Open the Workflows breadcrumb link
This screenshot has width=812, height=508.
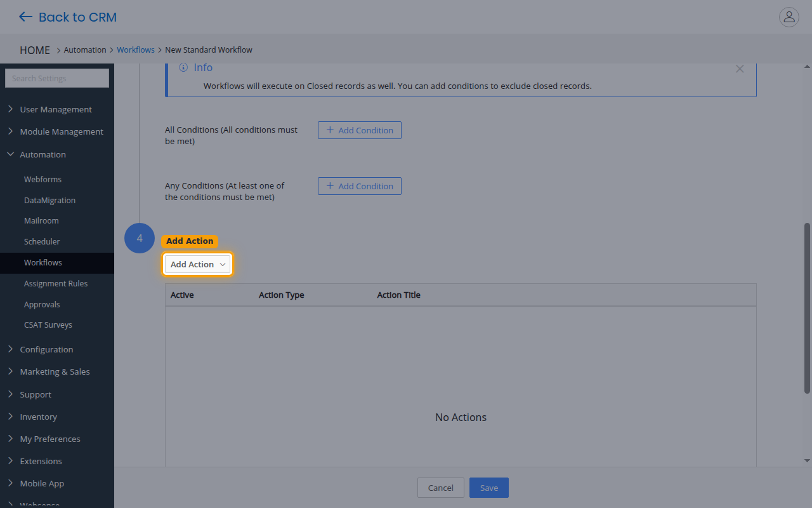pos(136,50)
